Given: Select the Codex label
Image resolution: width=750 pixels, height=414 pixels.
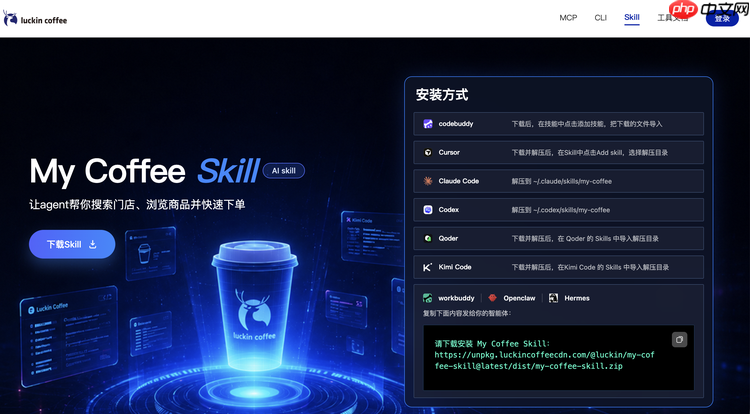Looking at the screenshot, I should (449, 210).
